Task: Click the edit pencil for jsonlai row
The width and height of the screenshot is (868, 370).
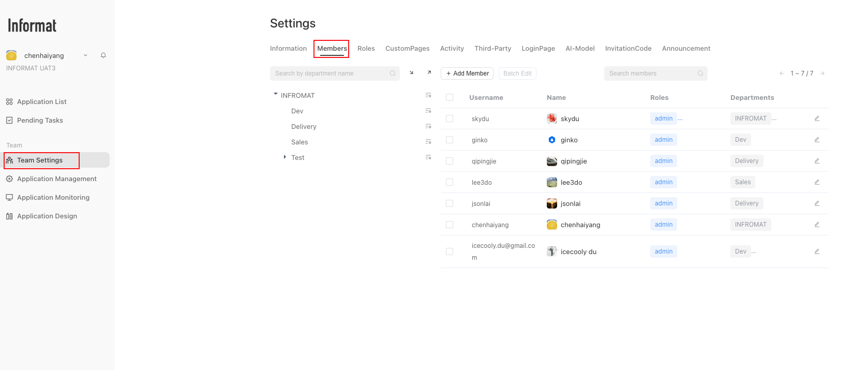Action: click(817, 203)
